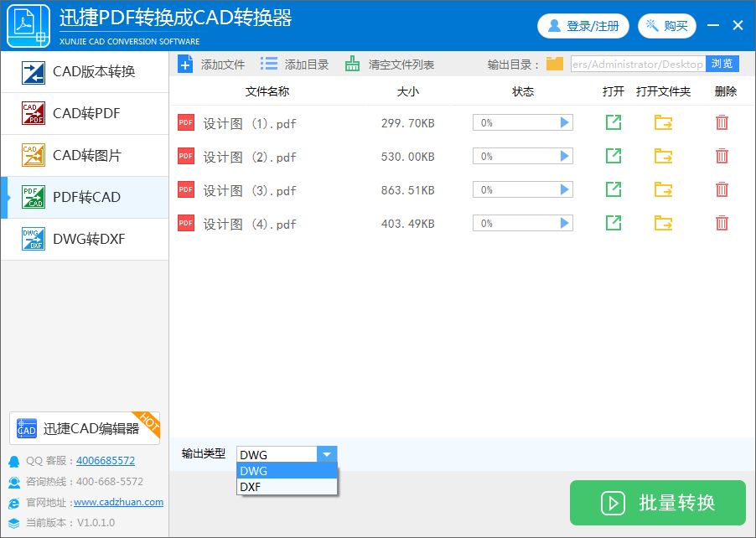Click the 添加文件 plus icon
This screenshot has height=538, width=756.
185,65
